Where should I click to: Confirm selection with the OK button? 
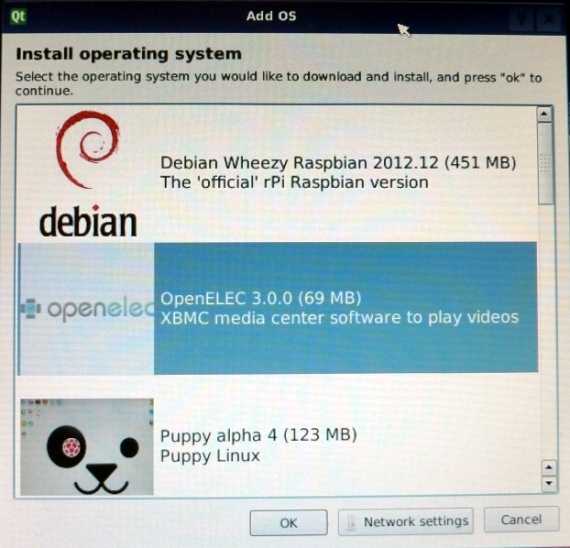(288, 523)
